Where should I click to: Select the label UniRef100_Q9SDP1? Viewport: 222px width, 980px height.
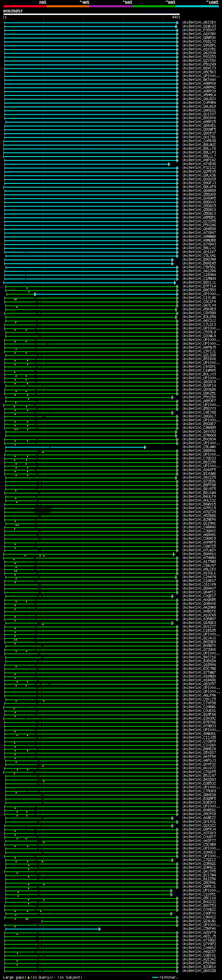[x=199, y=45]
